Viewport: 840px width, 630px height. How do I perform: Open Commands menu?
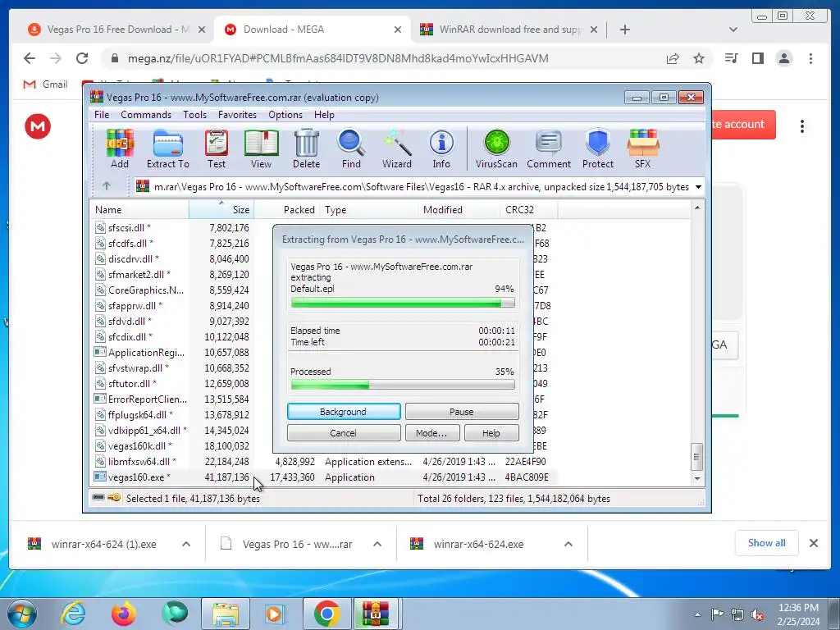coord(146,115)
